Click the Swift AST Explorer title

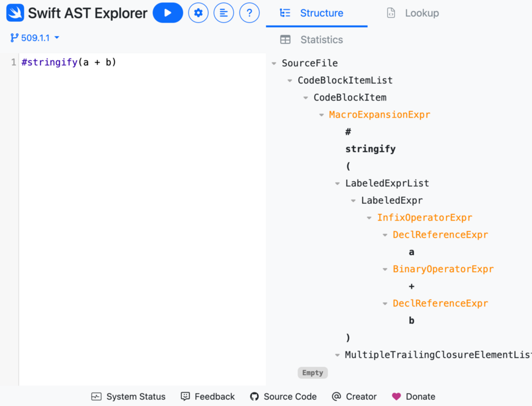87,13
